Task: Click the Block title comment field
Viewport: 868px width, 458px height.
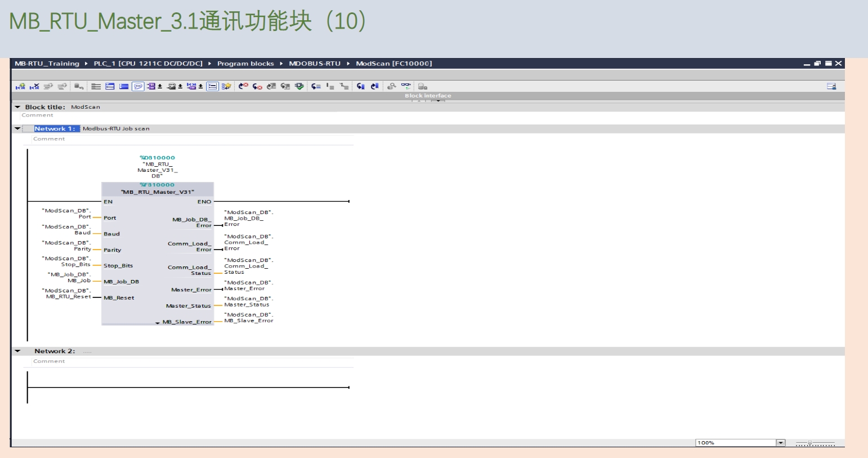Action: tap(37, 115)
